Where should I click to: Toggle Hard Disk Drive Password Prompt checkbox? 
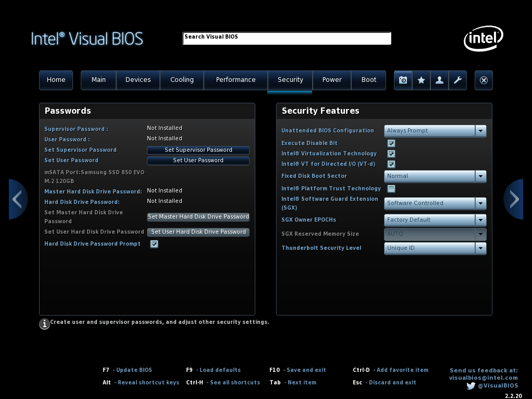(x=154, y=244)
